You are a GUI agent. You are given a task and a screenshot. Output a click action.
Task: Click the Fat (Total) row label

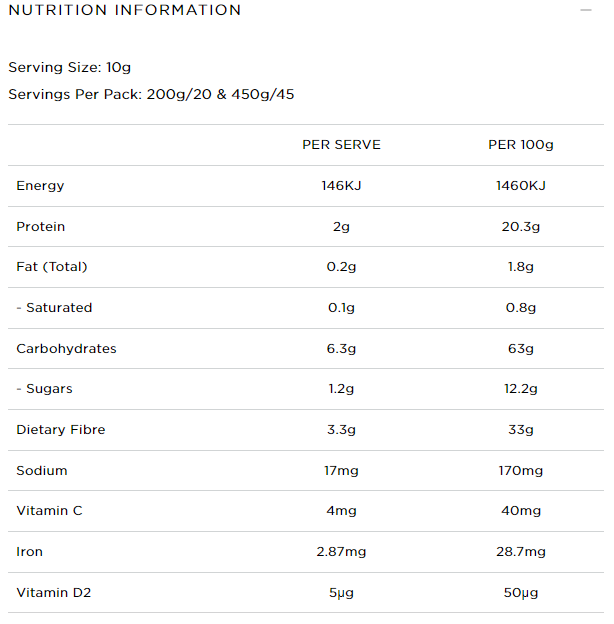coord(52,267)
